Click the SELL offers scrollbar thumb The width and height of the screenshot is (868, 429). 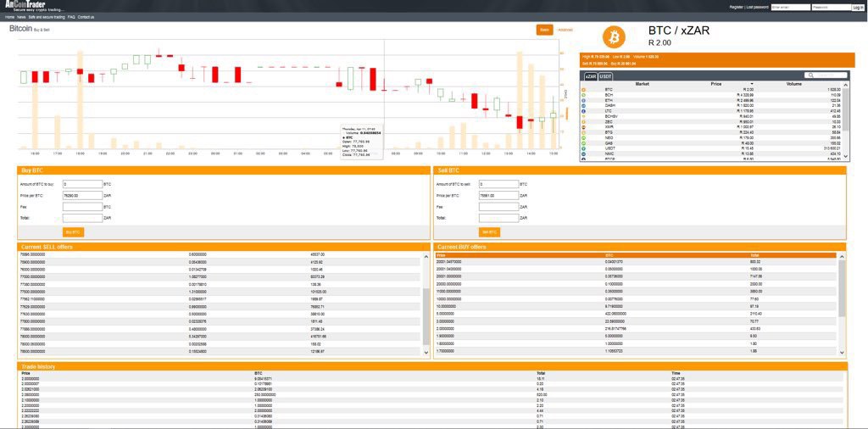tap(426, 315)
